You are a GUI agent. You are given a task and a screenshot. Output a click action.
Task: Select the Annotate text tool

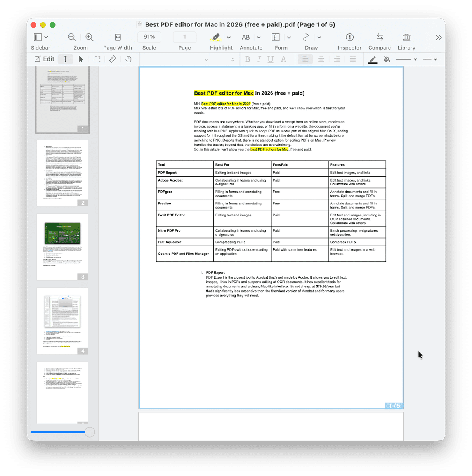coord(246,37)
